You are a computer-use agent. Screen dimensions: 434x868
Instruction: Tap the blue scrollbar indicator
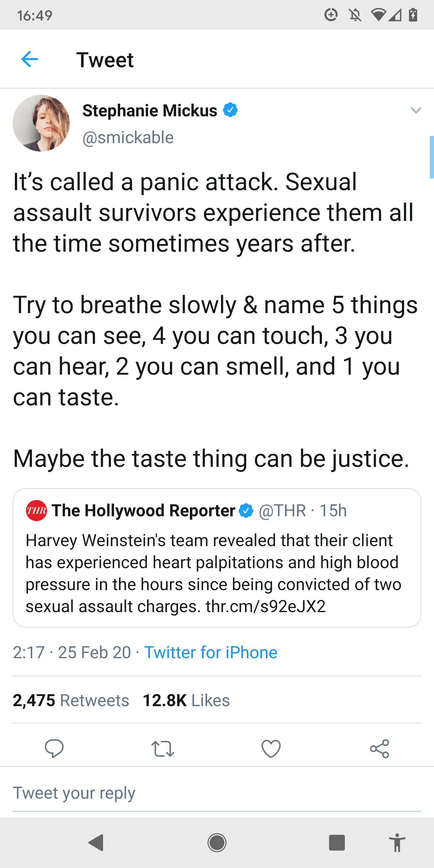(431, 157)
